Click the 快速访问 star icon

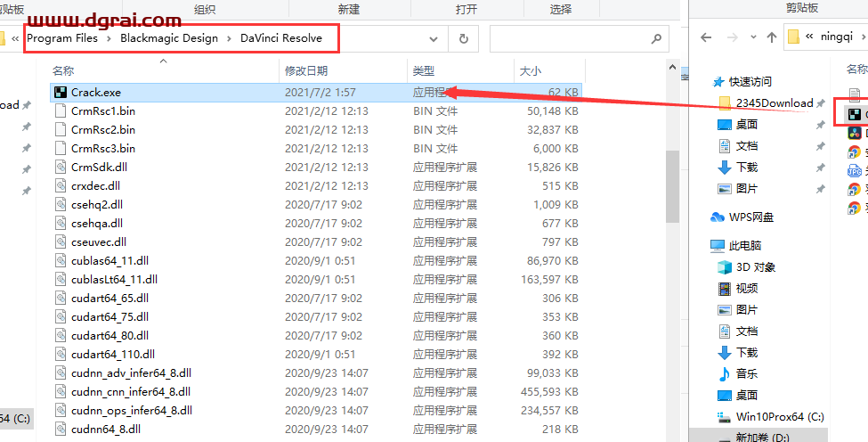(x=718, y=82)
